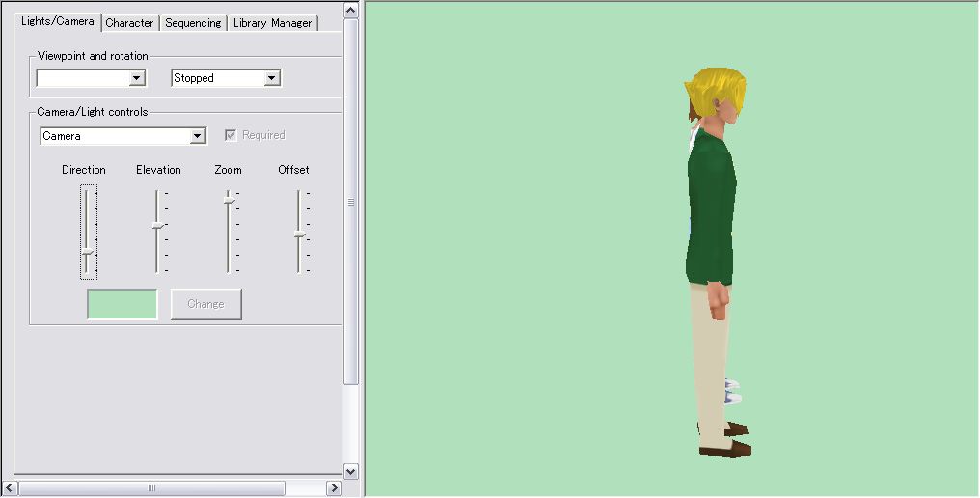Click the 'Direction' slider label
Screen dimensions: 980x498
pyautogui.click(x=84, y=170)
